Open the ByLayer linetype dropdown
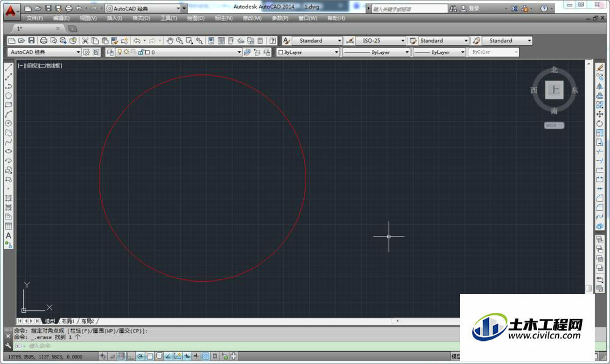The image size is (610, 364). 376,52
